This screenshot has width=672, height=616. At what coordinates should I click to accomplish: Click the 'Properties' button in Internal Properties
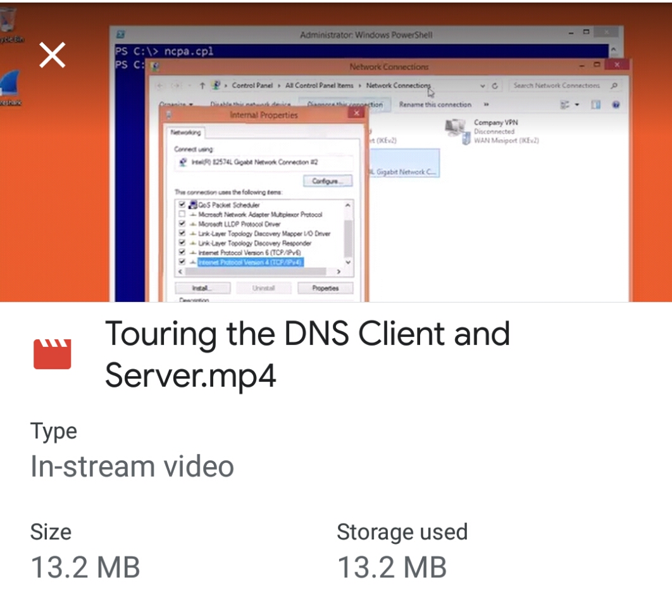point(325,288)
